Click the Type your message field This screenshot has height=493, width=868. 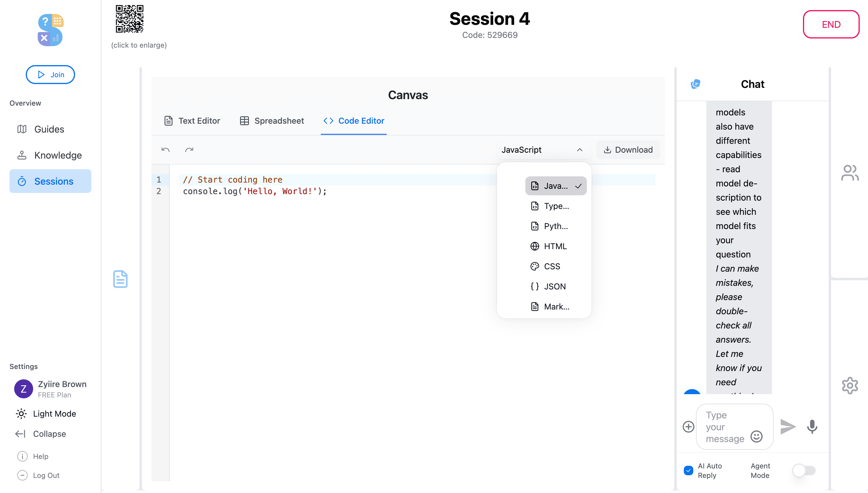727,427
